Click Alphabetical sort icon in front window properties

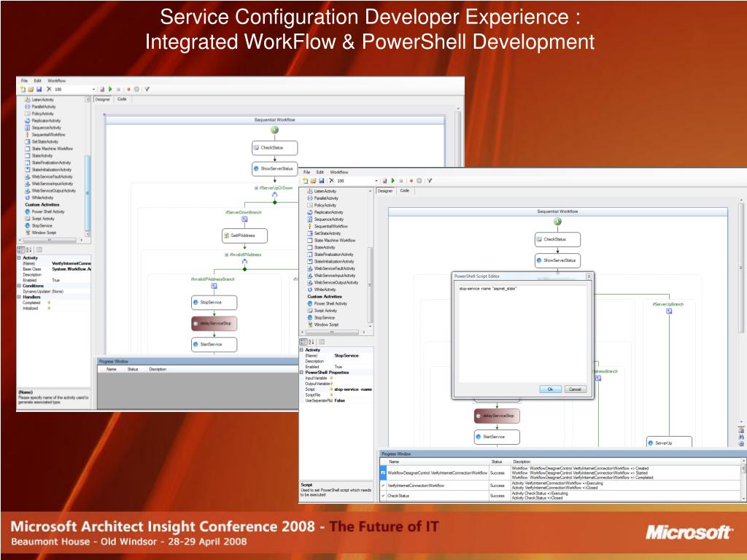coord(311,342)
